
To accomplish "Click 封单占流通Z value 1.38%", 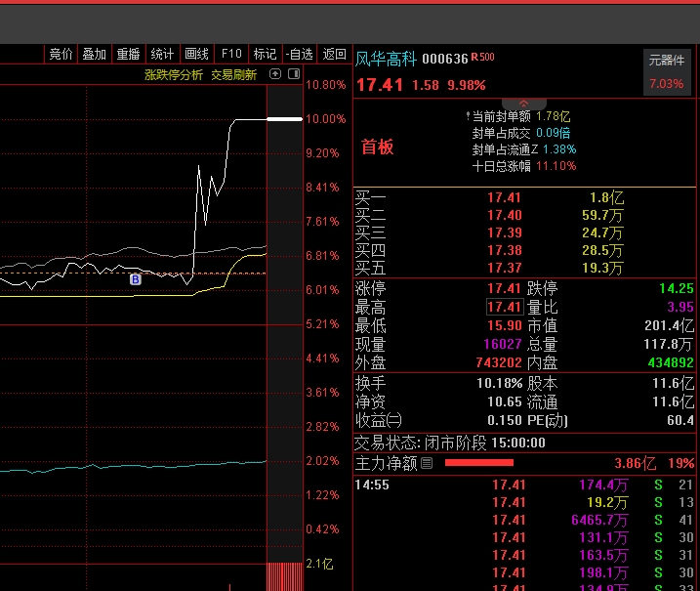I will [559, 149].
